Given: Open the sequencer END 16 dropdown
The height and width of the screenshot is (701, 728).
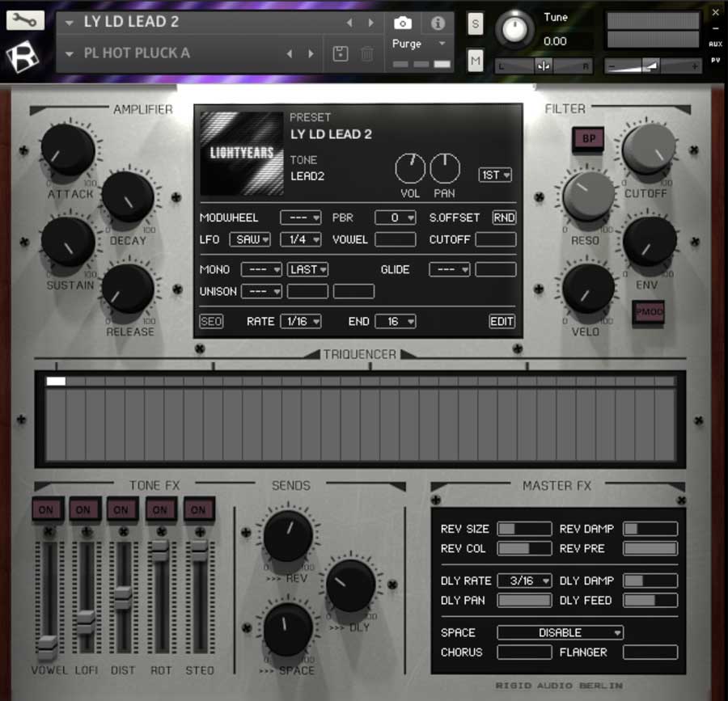Looking at the screenshot, I should coord(396,322).
